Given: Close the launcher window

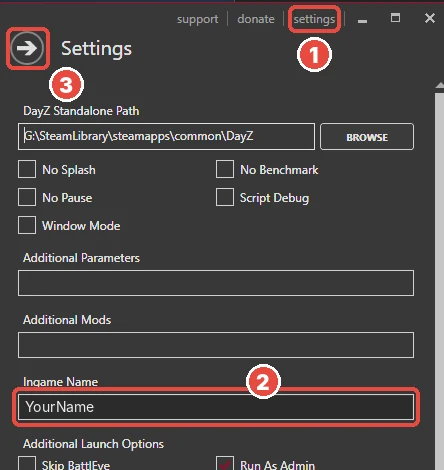Looking at the screenshot, I should [x=430, y=18].
